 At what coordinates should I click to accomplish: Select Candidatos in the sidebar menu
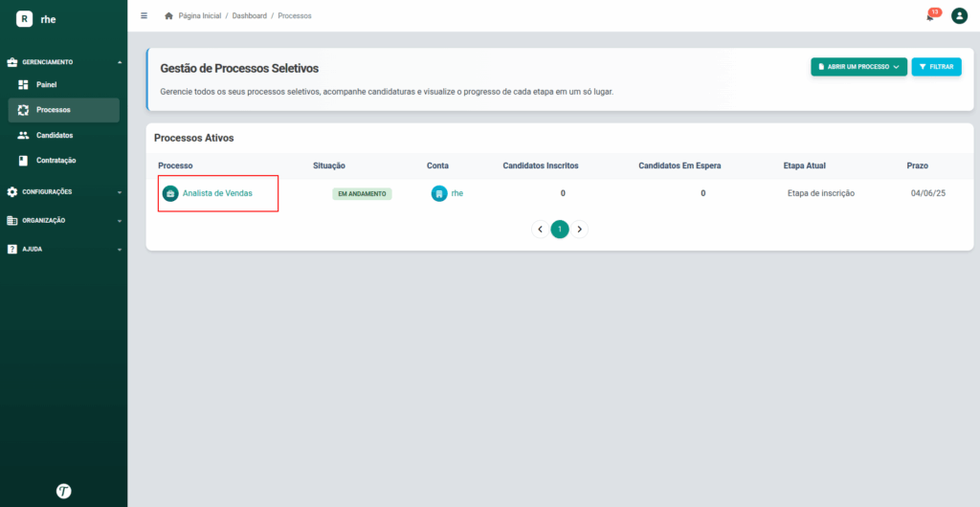pyautogui.click(x=64, y=135)
